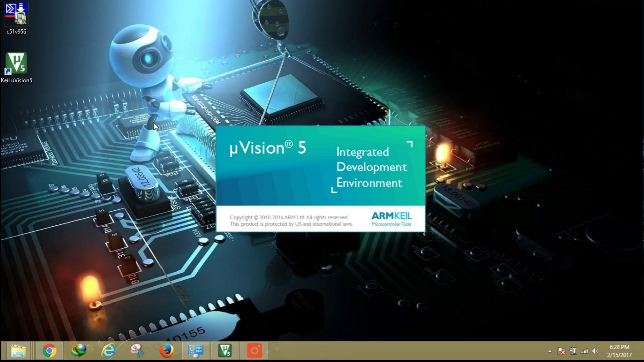Launch Google Chrome from the taskbar
The width and height of the screenshot is (644, 362).
click(49, 350)
